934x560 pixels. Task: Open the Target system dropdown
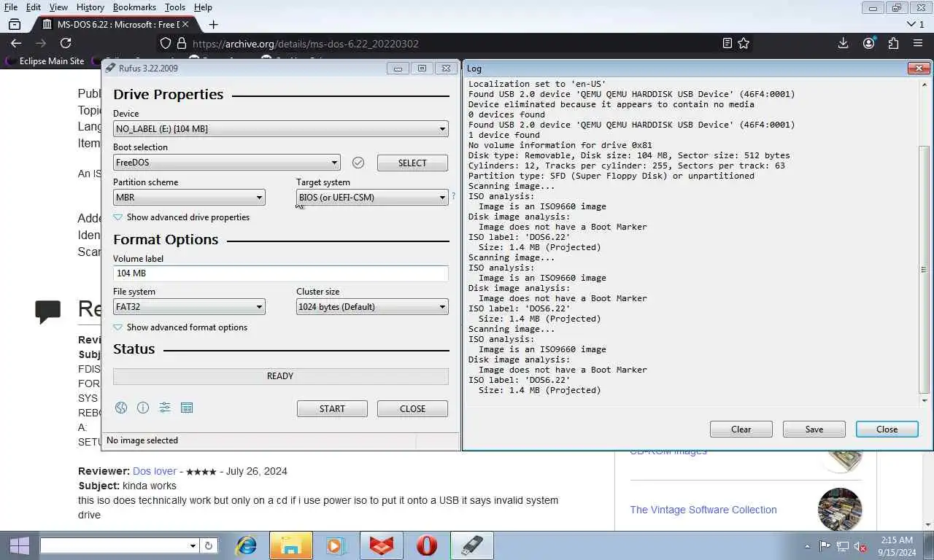coord(372,198)
